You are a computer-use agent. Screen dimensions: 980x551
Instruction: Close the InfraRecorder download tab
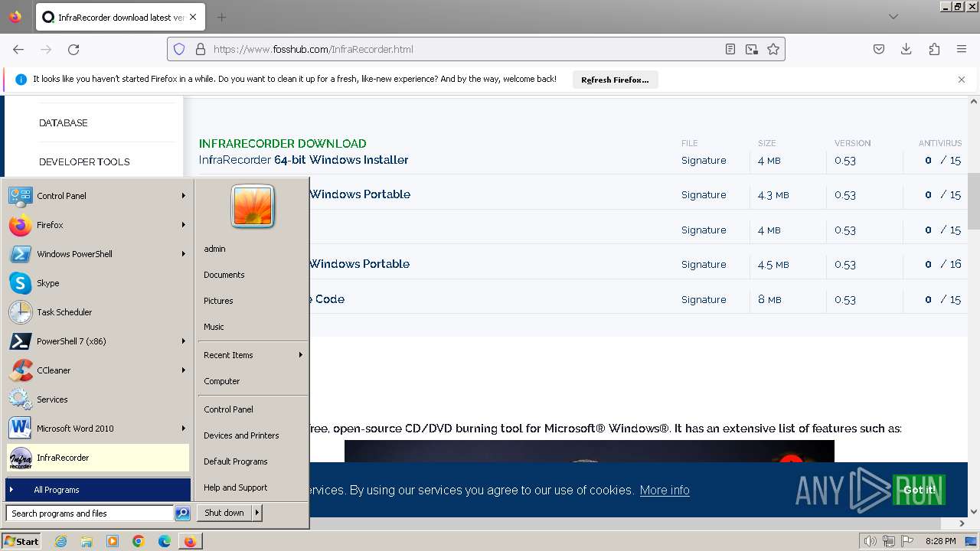(x=192, y=17)
